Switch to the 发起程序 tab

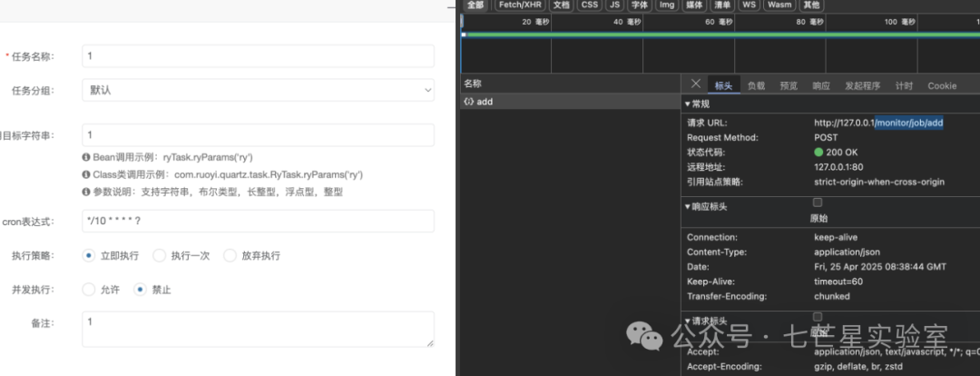click(x=863, y=85)
